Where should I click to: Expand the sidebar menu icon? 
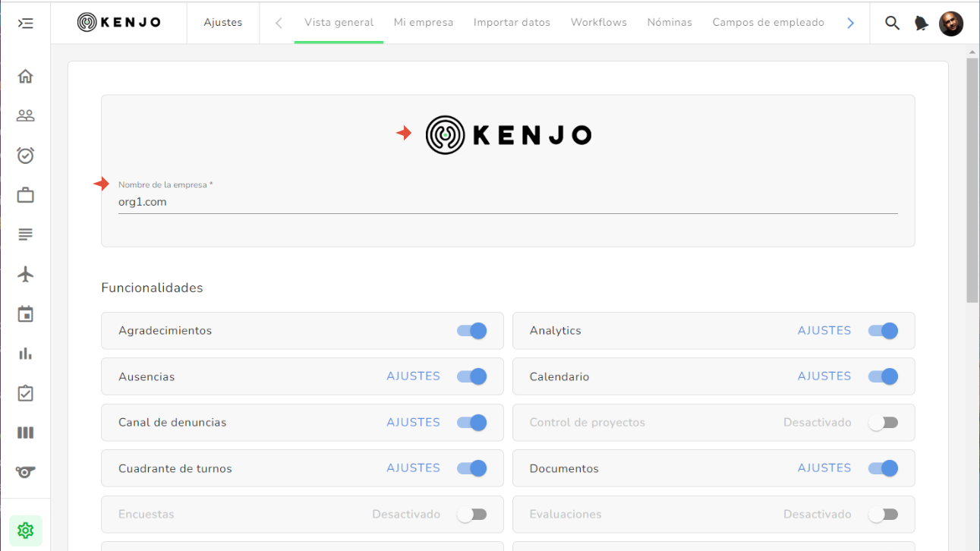25,23
